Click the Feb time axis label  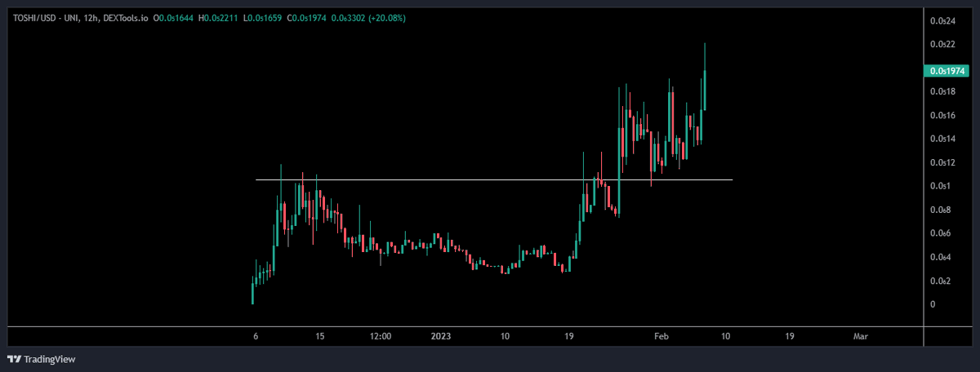point(662,336)
